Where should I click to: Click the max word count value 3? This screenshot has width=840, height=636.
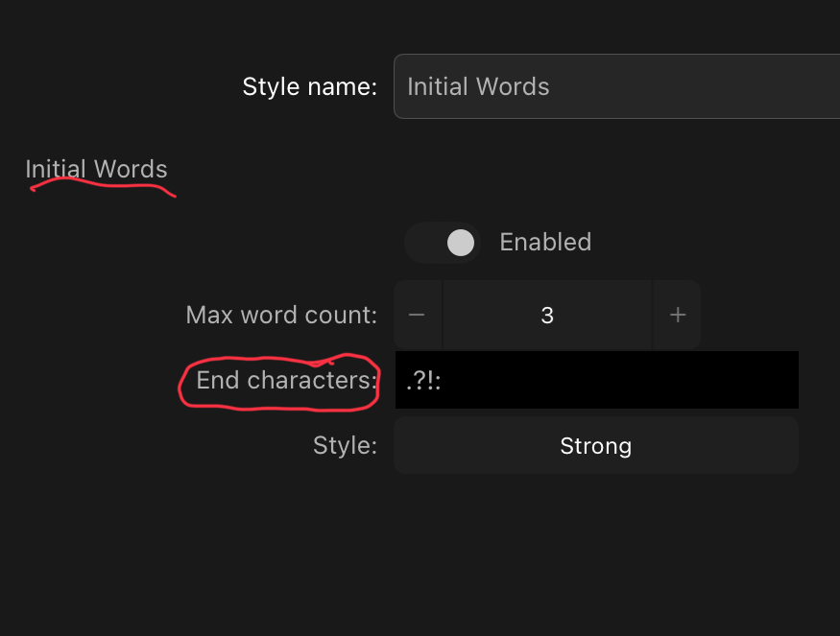pyautogui.click(x=547, y=315)
